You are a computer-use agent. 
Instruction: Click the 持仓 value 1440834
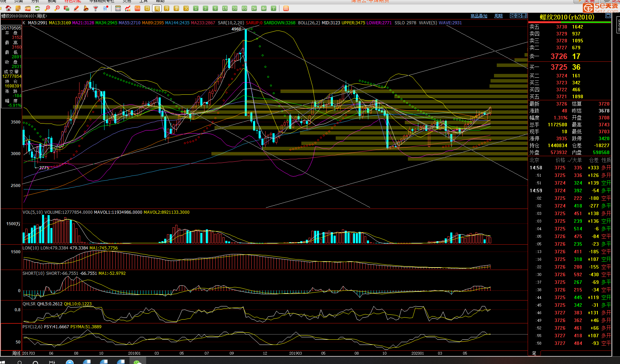tap(558, 145)
